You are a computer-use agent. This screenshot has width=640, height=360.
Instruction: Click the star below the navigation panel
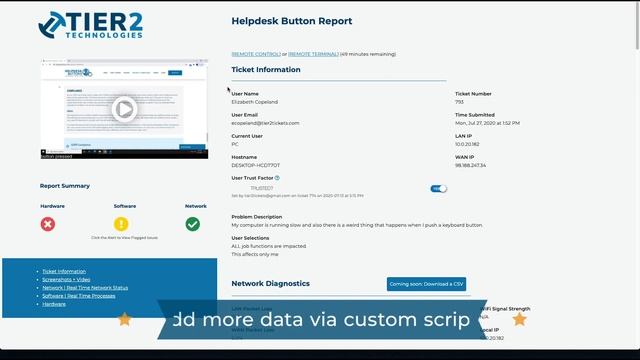click(x=124, y=319)
